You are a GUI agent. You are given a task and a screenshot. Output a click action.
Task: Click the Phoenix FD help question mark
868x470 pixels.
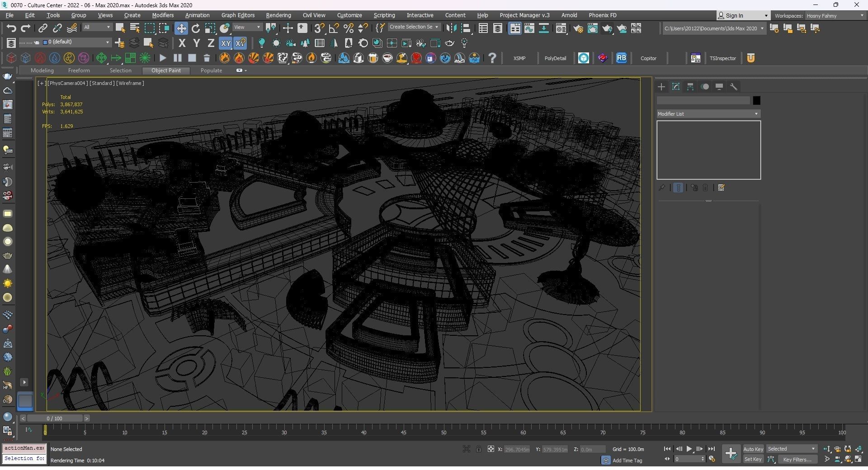pos(492,58)
